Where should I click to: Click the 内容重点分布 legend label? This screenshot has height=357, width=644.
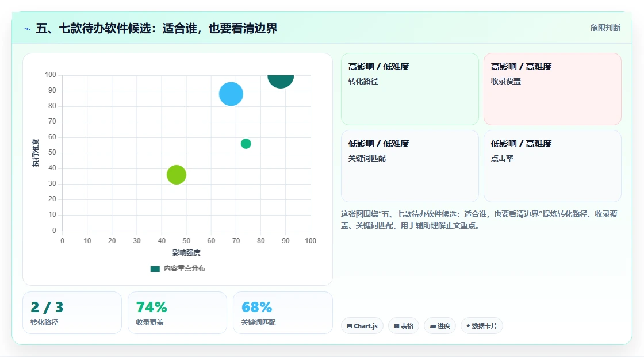pos(185,268)
